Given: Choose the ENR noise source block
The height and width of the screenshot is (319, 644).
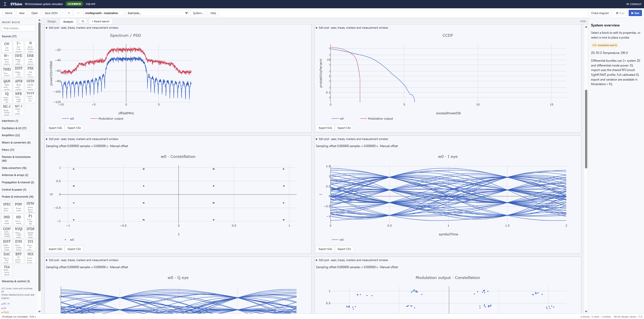Looking at the screenshot, I should (30, 59).
